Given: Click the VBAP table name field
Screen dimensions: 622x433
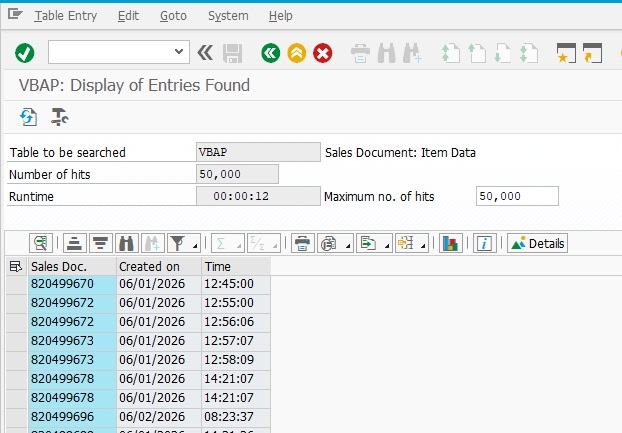Looking at the screenshot, I should (x=258, y=152).
